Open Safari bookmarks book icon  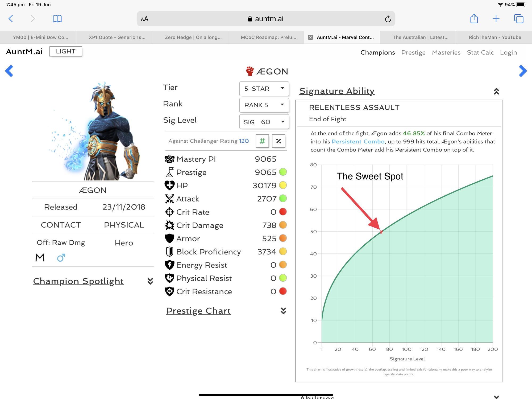pos(57,19)
